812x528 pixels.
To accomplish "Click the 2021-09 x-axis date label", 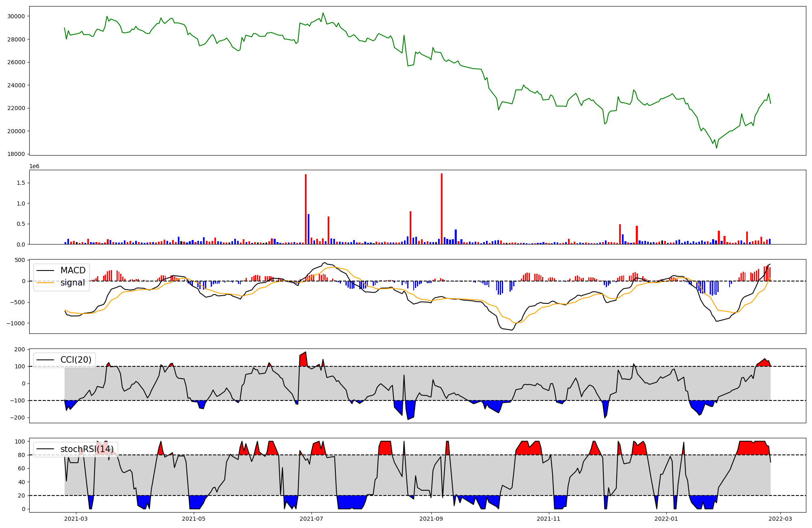I will (x=431, y=519).
